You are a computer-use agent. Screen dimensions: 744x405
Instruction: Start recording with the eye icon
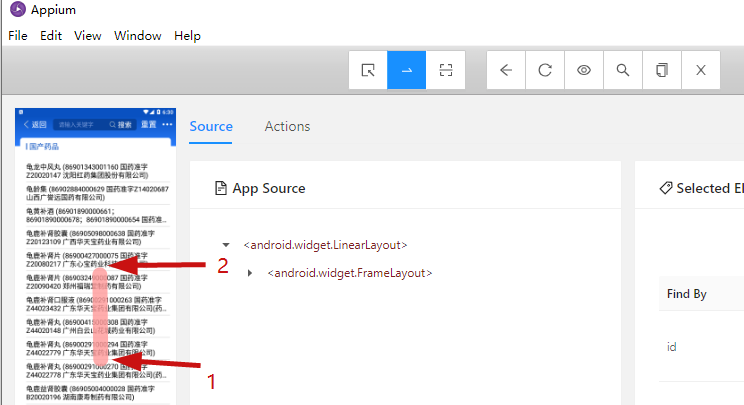tap(584, 70)
